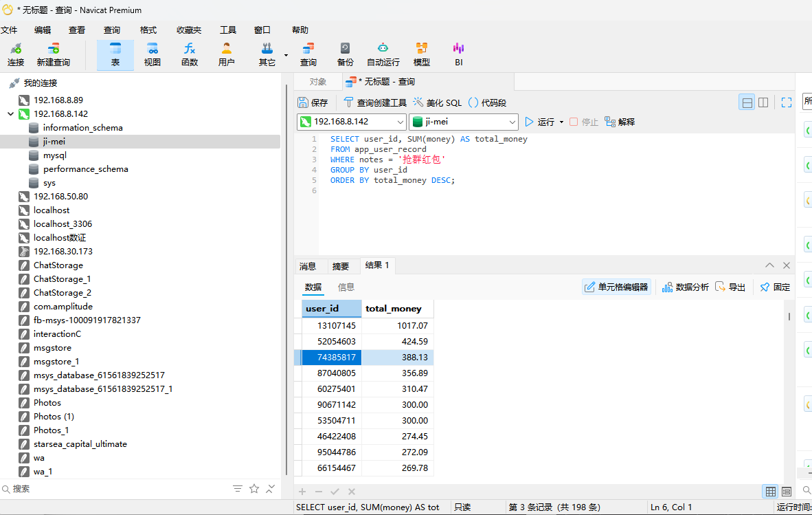Run the query with 运行

[x=540, y=122]
